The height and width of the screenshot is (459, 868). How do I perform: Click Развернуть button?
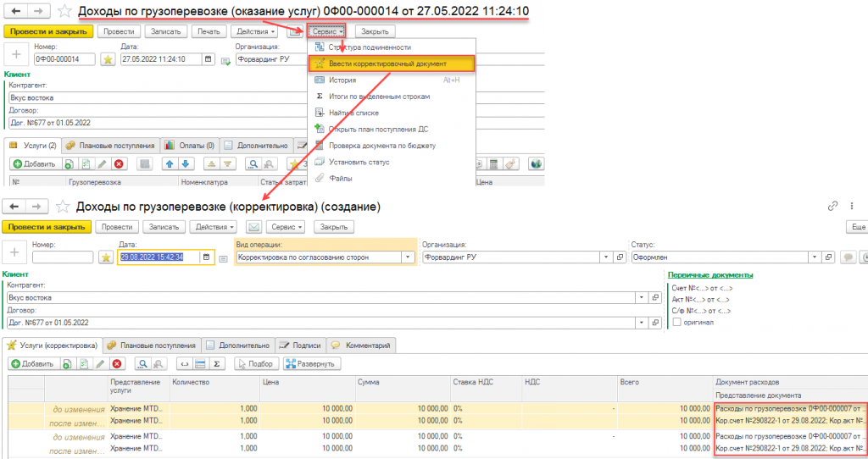[312, 364]
